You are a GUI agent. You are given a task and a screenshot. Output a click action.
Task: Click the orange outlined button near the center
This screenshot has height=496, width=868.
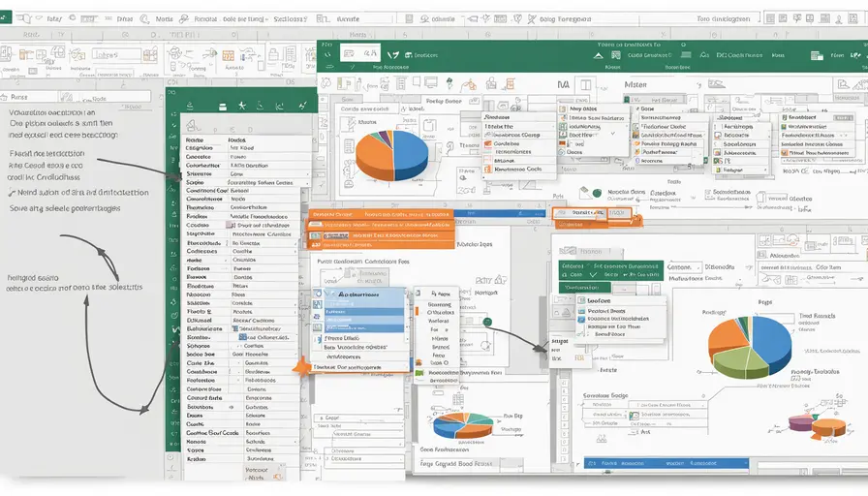(x=590, y=212)
